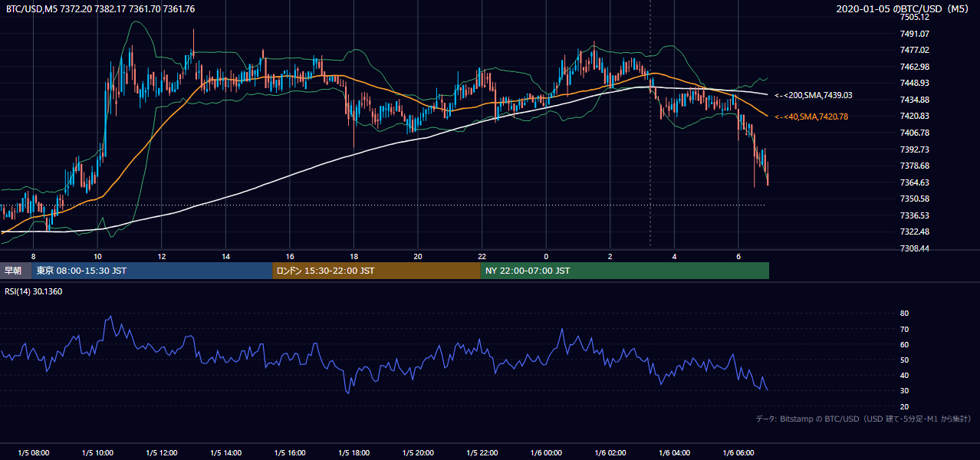Select the ロンドン 15:30-22:00 JST session bar
980x460 pixels.
coord(377,271)
